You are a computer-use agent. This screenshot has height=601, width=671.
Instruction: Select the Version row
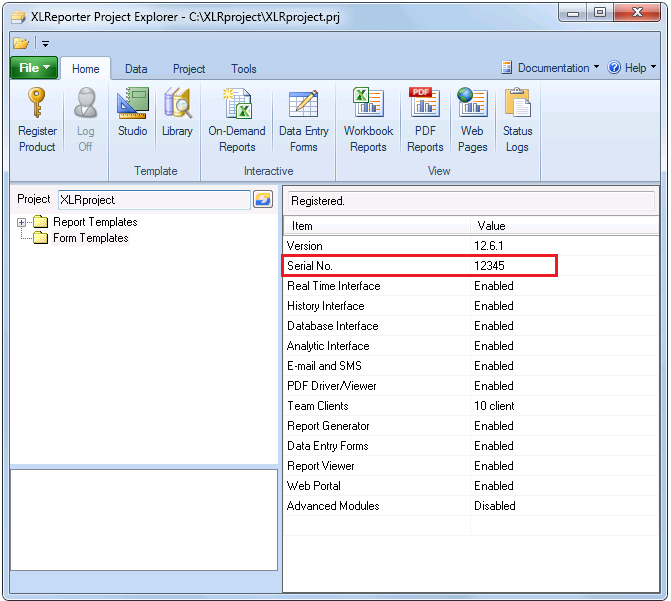(471, 246)
